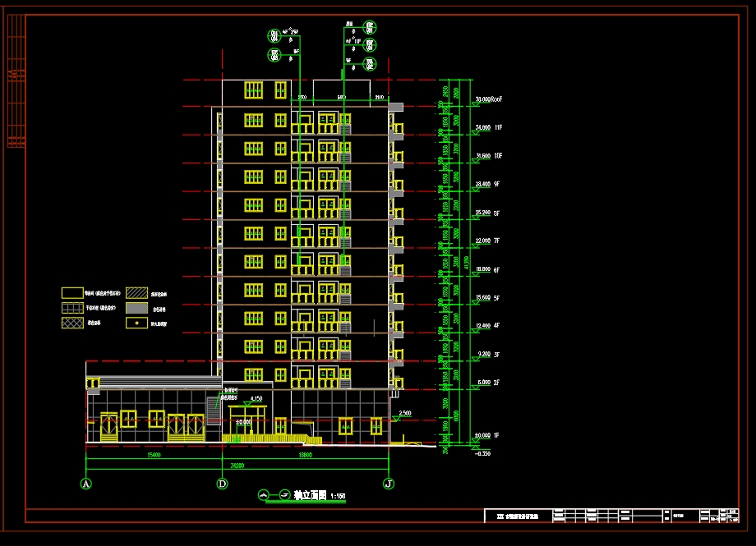Select the entrance canopy door on ground floor

coord(247,420)
